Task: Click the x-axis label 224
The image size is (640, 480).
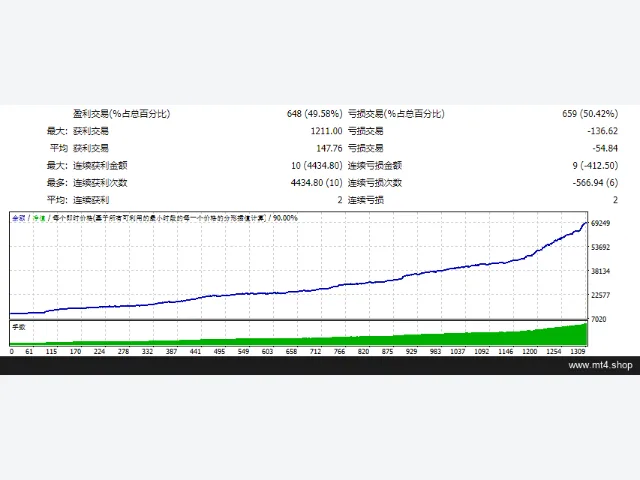Action: 99,351
